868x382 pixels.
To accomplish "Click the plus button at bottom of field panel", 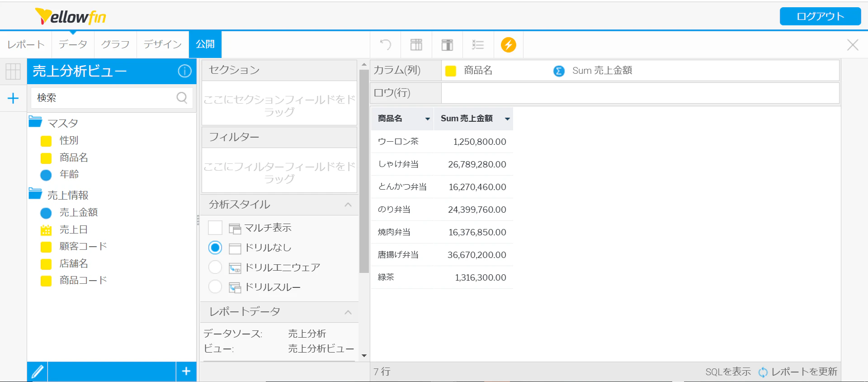I will (186, 372).
